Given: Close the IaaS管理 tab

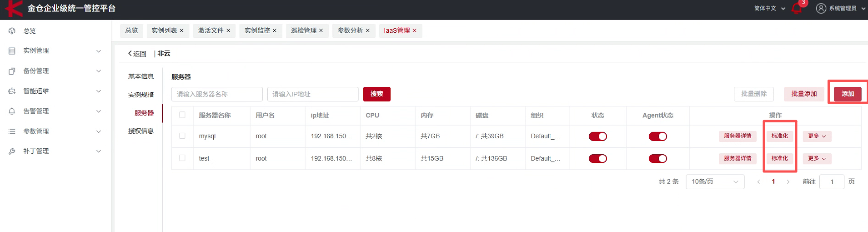Looking at the screenshot, I should 415,30.
